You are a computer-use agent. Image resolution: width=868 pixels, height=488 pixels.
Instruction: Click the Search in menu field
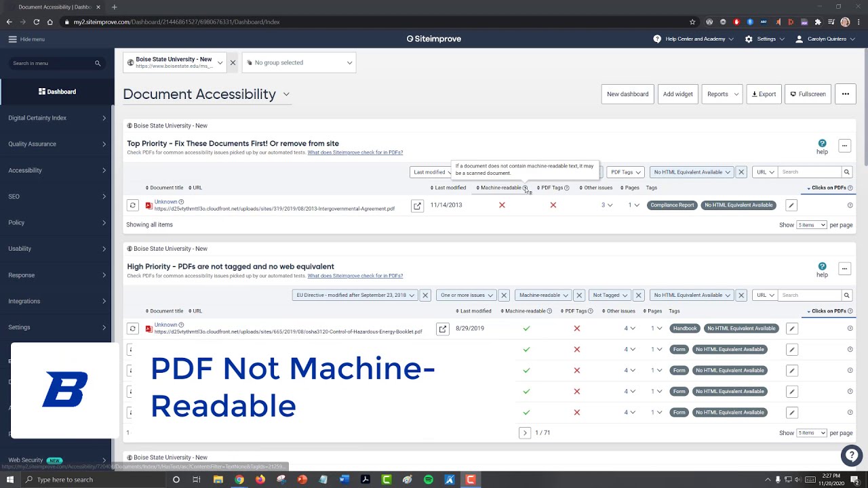[x=51, y=63]
